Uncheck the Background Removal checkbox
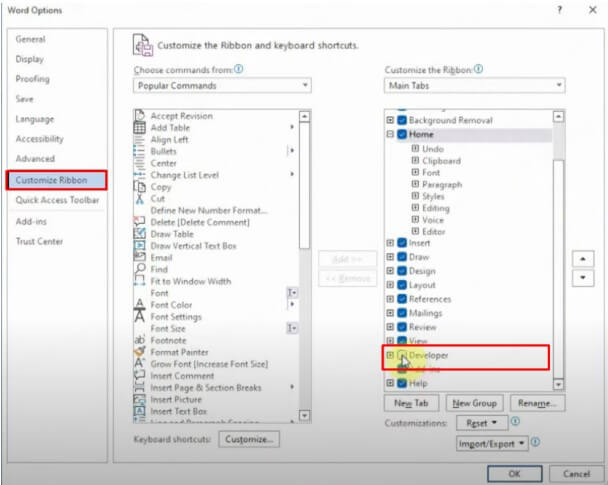This screenshot has height=485, width=608. [x=402, y=120]
